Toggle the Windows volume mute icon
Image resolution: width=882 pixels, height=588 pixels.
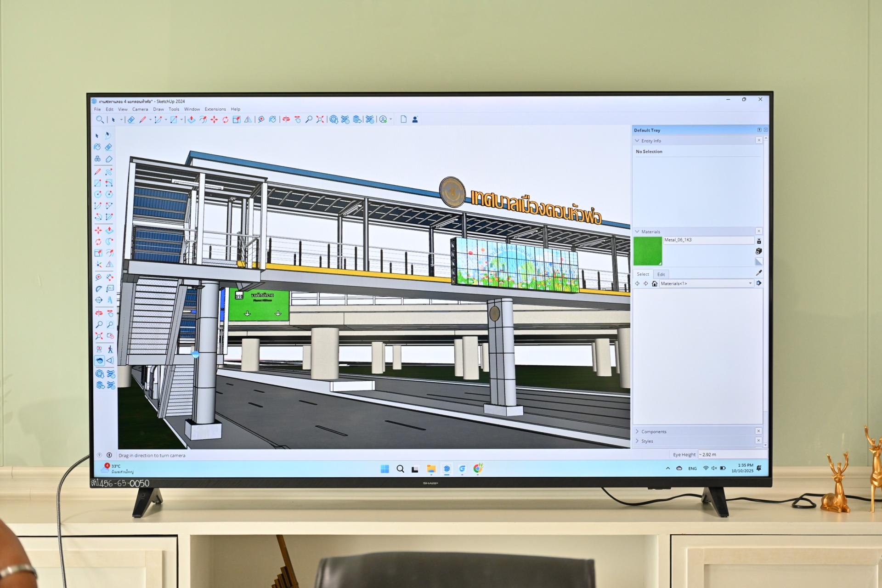[x=714, y=468]
